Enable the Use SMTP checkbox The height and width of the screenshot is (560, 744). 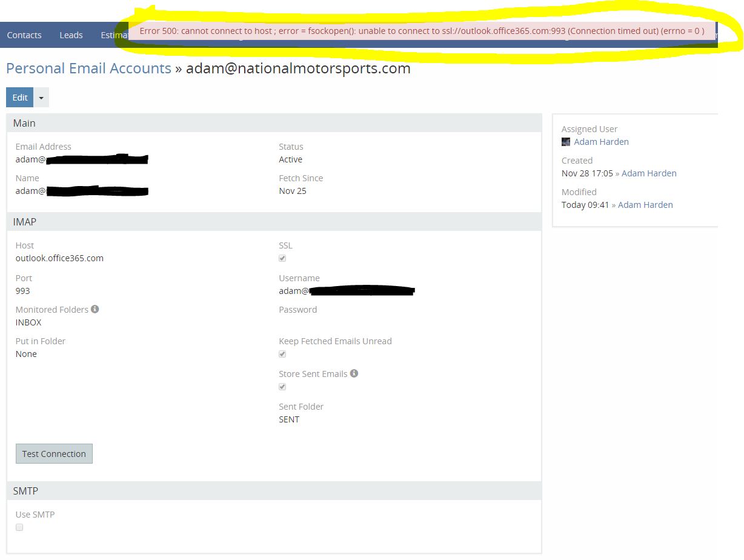click(19, 527)
